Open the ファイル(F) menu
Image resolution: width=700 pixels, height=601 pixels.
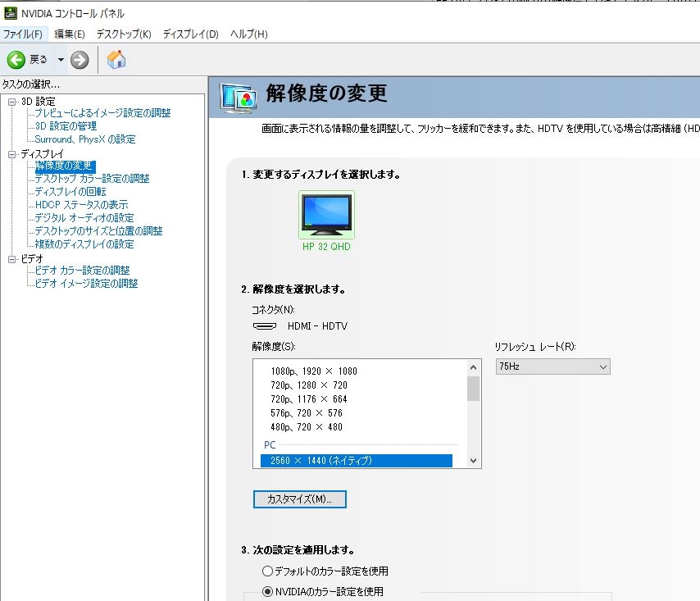pos(22,34)
